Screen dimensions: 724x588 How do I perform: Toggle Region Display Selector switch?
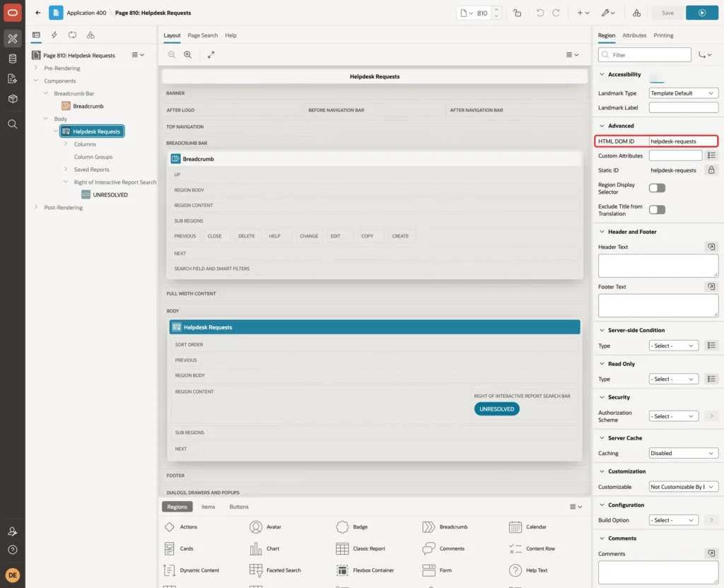657,188
